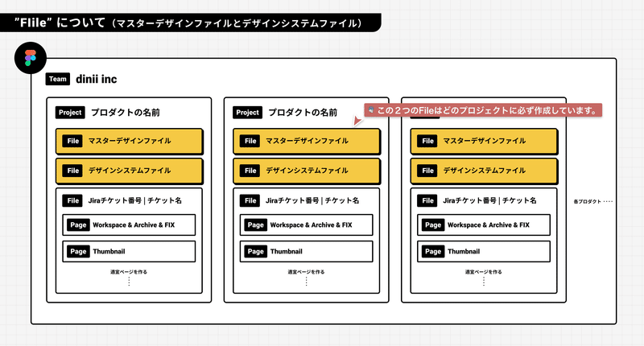Open マスターデザインファイル card in middle project
The image size is (644, 346).
(307, 141)
